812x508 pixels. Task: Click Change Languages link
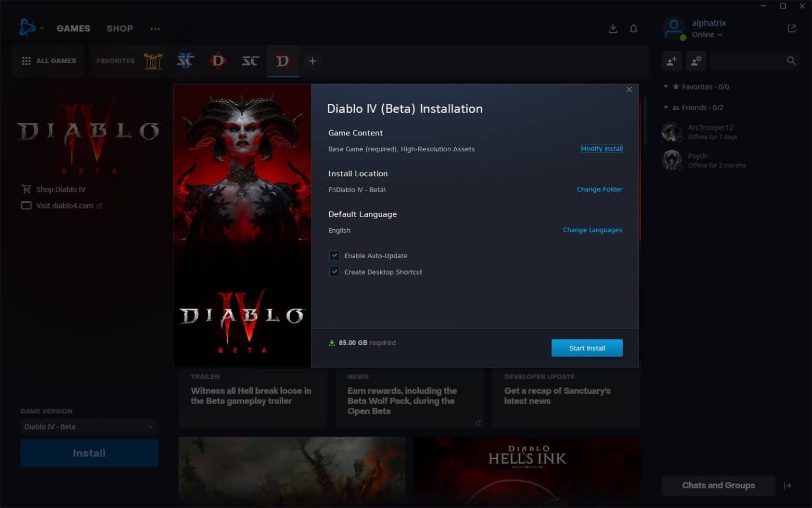593,230
